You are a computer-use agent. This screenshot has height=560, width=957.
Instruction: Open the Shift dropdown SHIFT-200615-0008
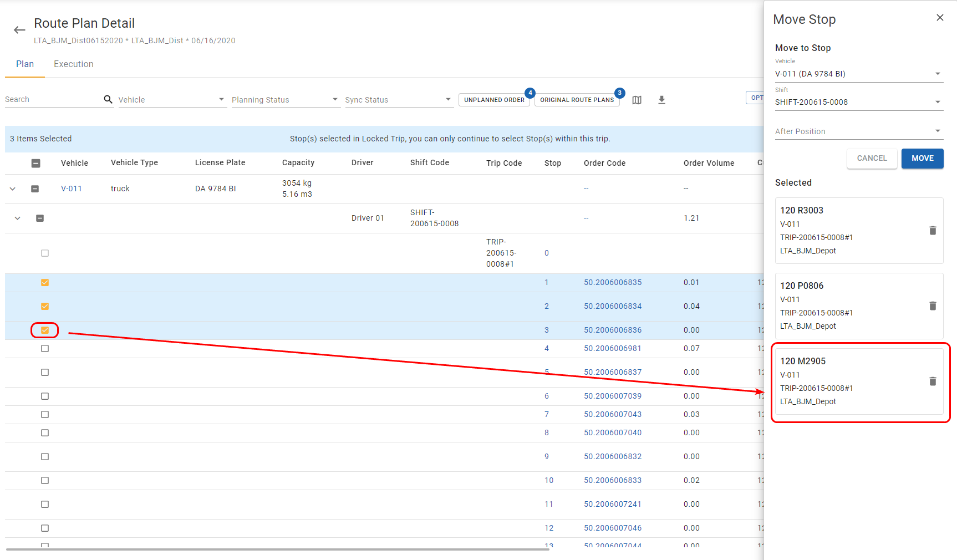coord(859,102)
